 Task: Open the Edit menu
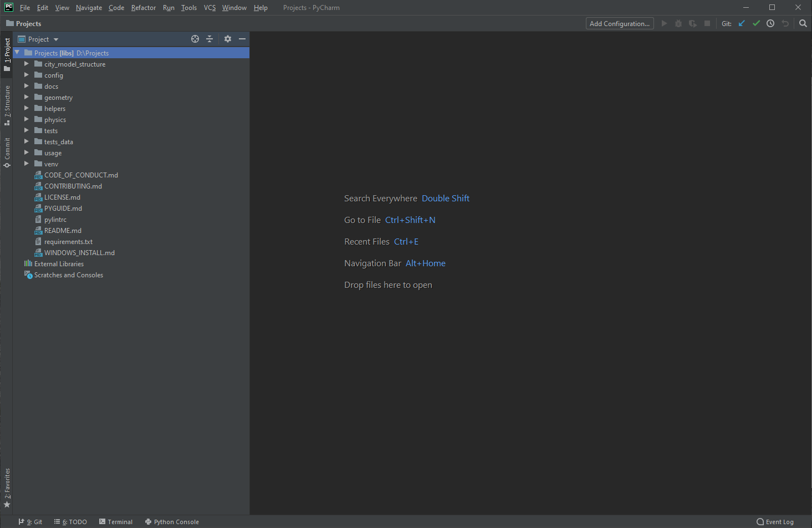click(x=43, y=8)
